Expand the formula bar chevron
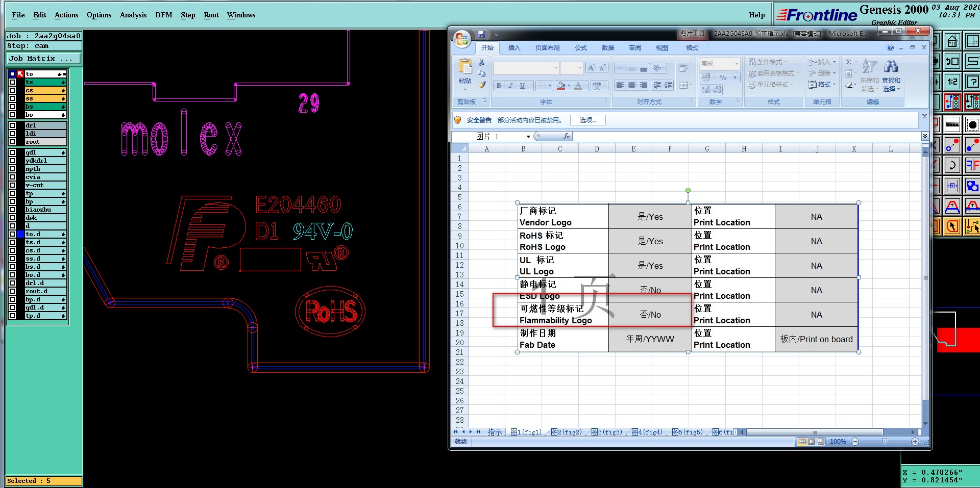Viewport: 980px width, 488px height. [925, 136]
